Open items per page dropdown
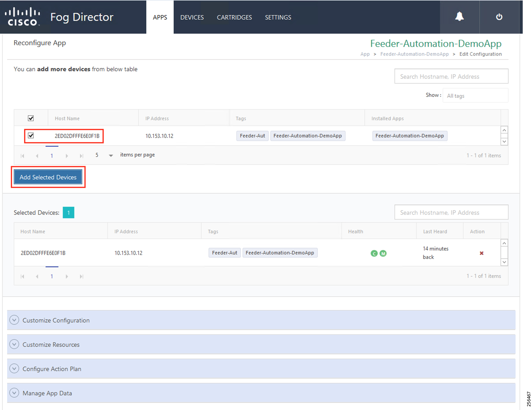The width and height of the screenshot is (532, 410). point(111,156)
